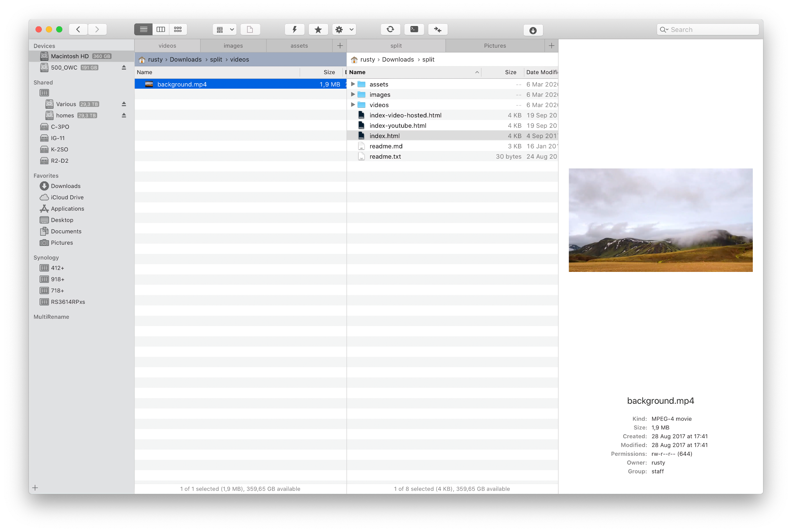Eject the Various shared volume
Screen dimensions: 792x532
124,104
